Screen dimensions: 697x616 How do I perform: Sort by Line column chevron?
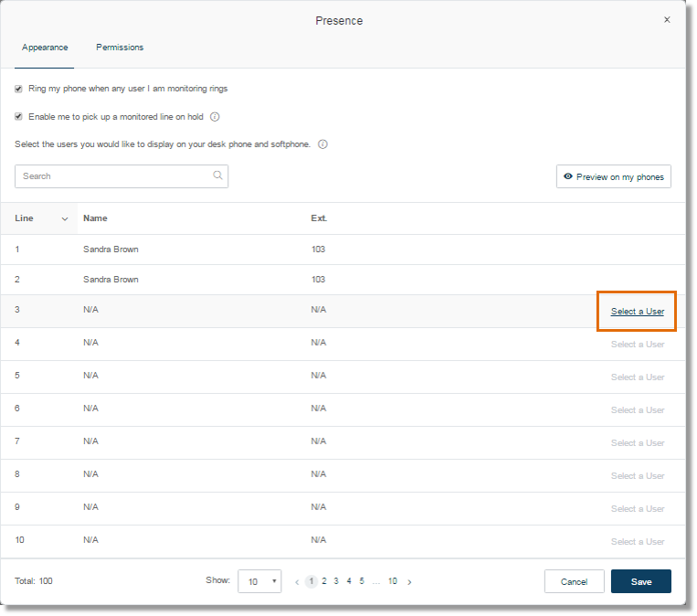tap(65, 218)
